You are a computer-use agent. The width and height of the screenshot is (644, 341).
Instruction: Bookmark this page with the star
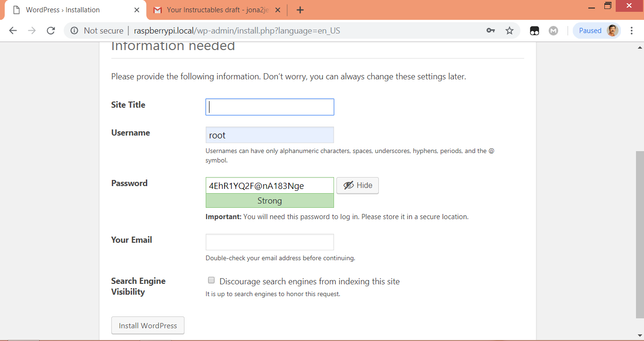coord(510,31)
